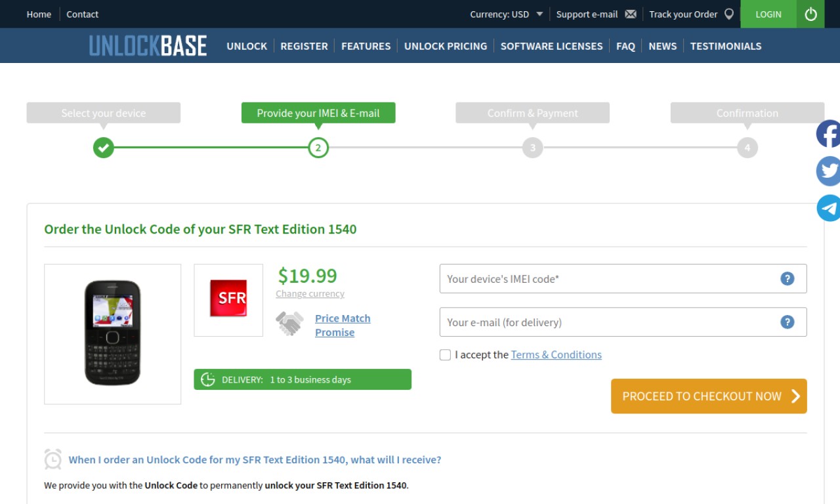
Task: Click the Track your Order pin icon
Action: [x=728, y=14]
